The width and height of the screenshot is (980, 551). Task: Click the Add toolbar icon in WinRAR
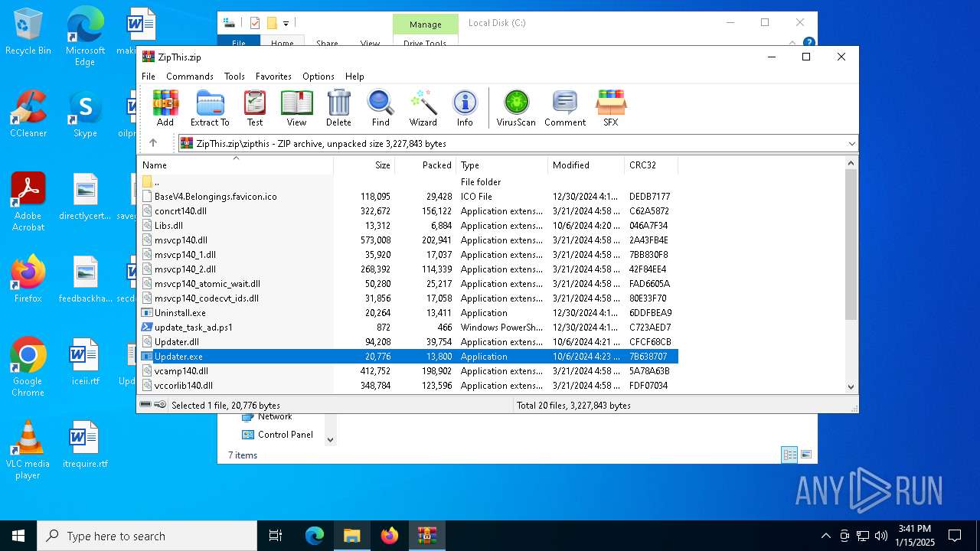(165, 108)
